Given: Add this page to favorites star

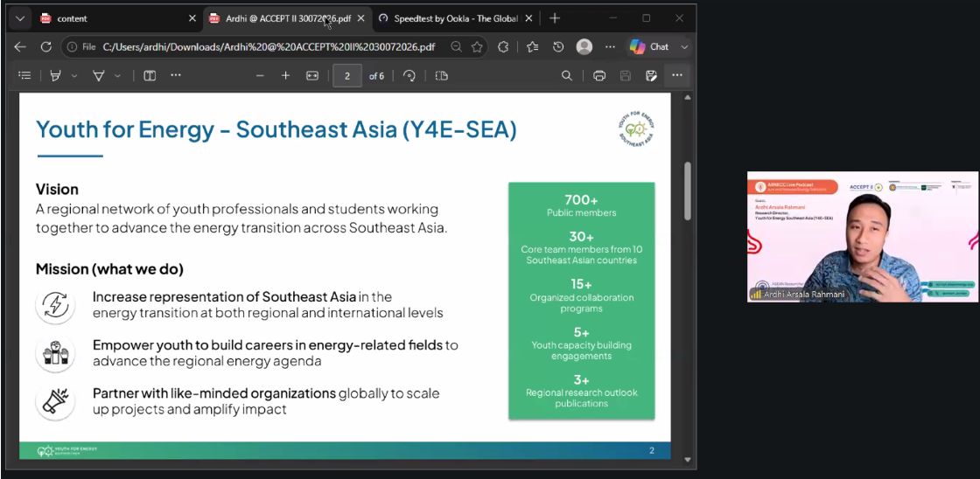Looking at the screenshot, I should tap(477, 47).
